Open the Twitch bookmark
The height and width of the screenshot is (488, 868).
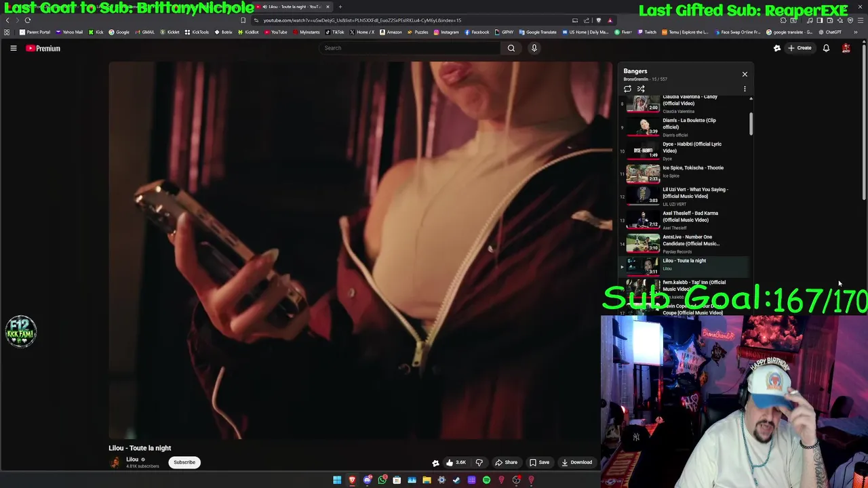click(647, 32)
